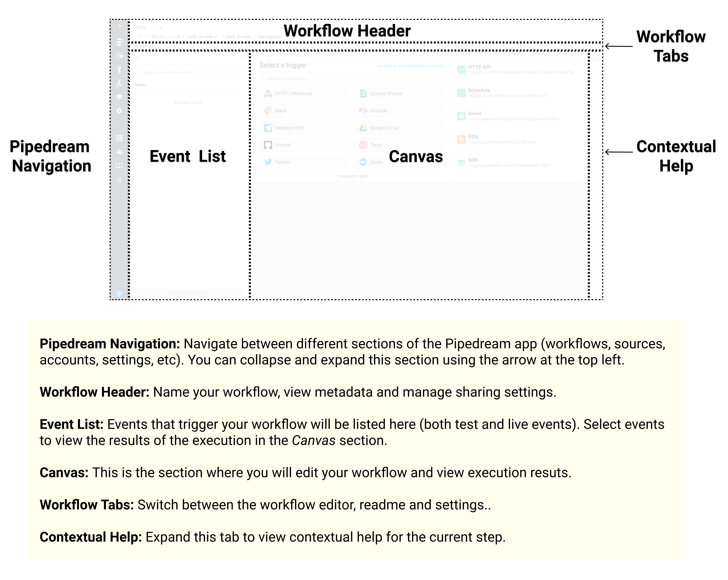This screenshot has width=728, height=580.
Task: Open accounts key icon in sidebar
Action: (x=119, y=70)
